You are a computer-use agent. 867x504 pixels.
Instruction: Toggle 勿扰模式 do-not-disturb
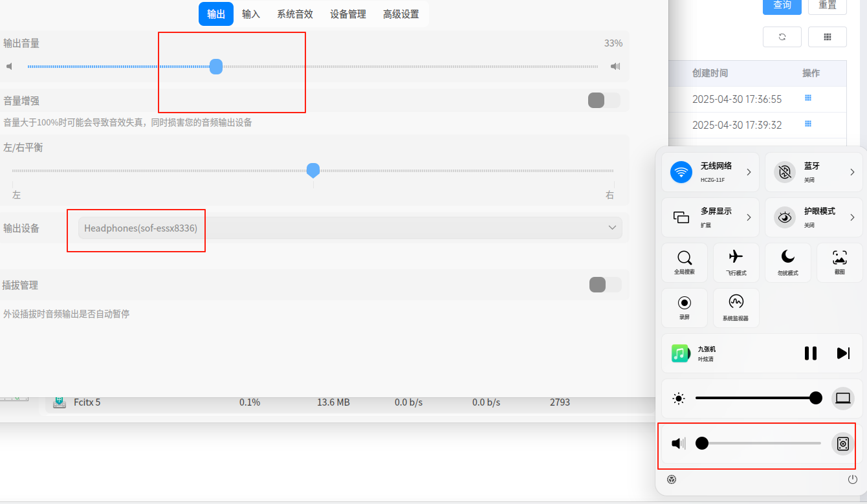[x=788, y=262]
